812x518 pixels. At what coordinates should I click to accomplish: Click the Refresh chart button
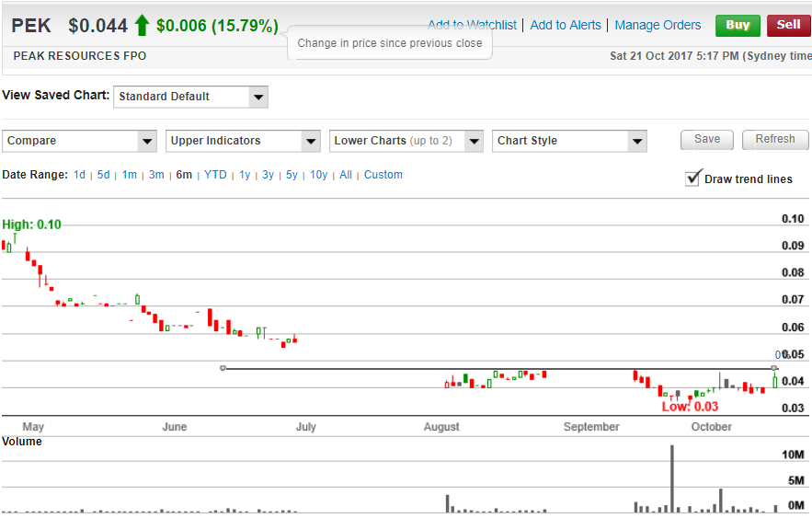(x=774, y=139)
